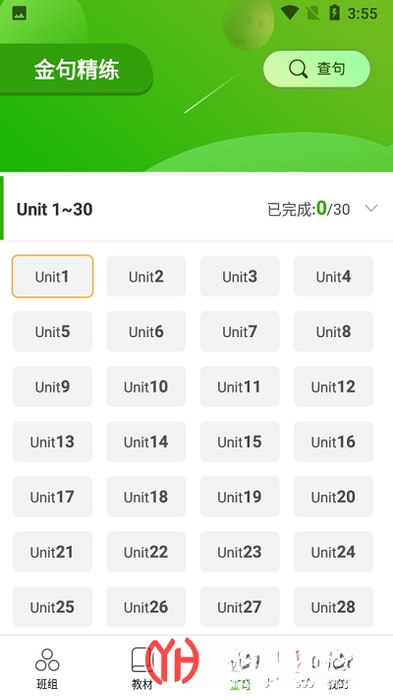Collapse the Unit 1~30 section chevron

pos(371,208)
